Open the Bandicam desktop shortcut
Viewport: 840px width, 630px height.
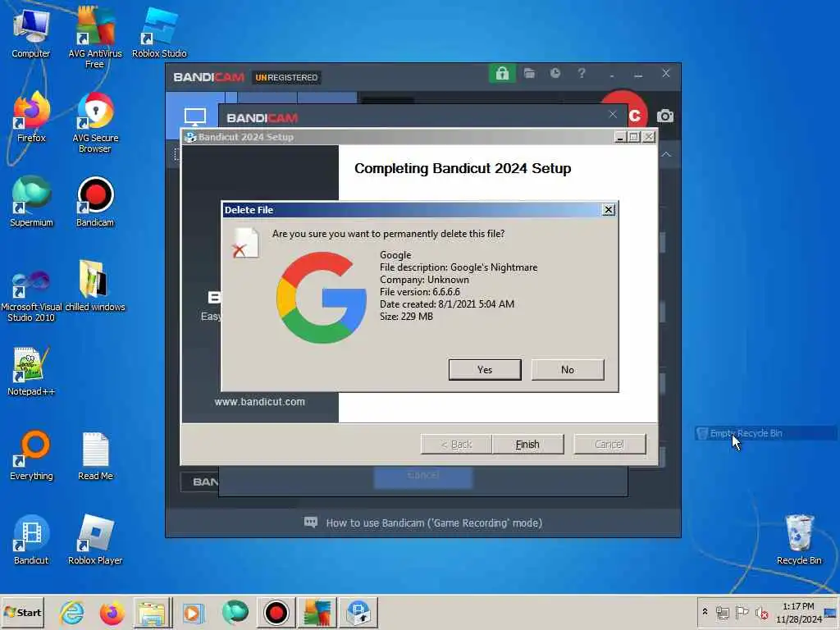pos(95,202)
